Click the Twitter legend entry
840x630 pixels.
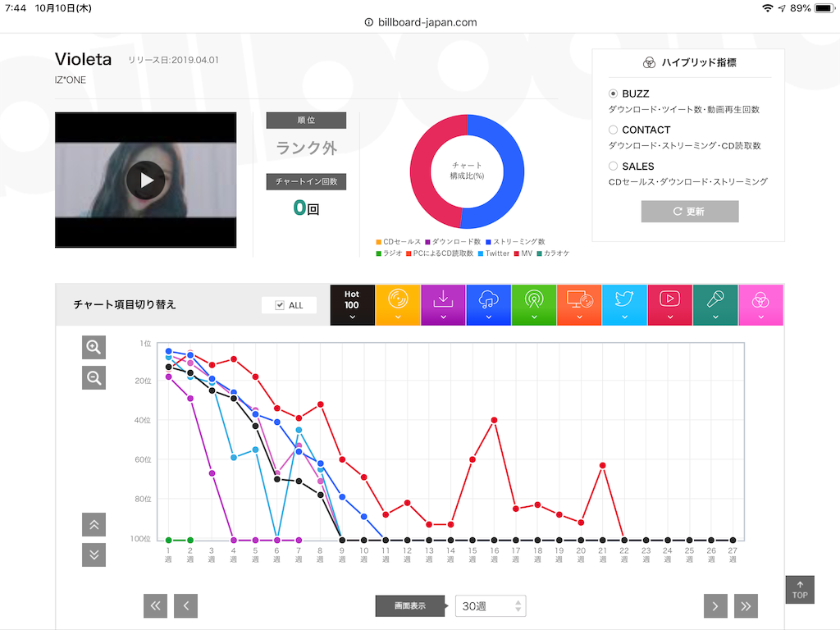pyautogui.click(x=493, y=253)
